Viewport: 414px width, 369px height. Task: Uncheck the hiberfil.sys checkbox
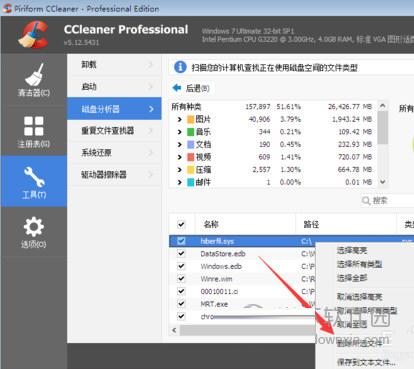[181, 241]
